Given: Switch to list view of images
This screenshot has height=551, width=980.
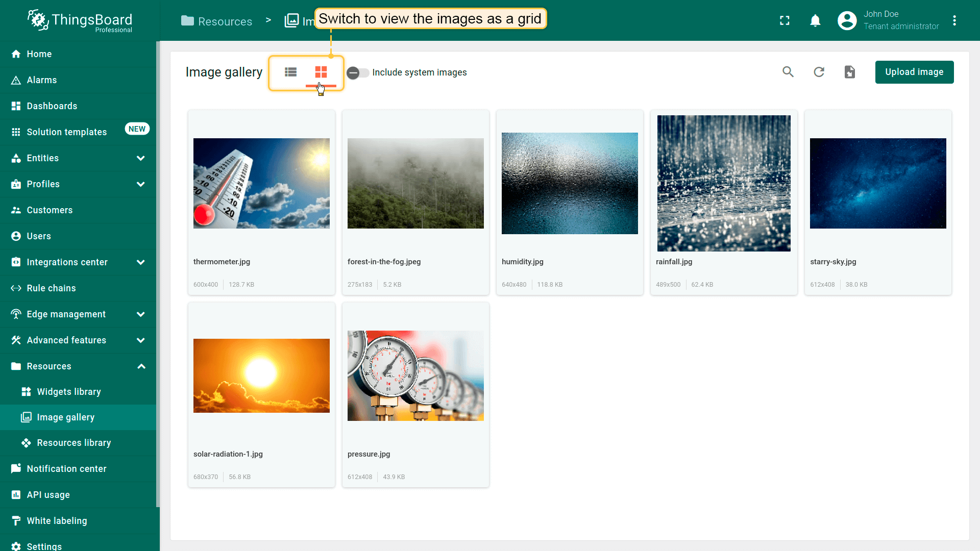Looking at the screenshot, I should 290,72.
